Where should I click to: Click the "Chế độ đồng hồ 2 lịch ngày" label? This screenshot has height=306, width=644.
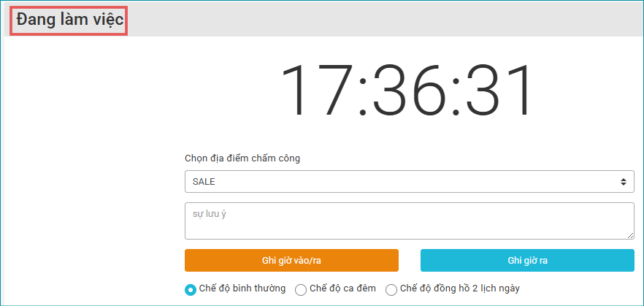[460, 288]
